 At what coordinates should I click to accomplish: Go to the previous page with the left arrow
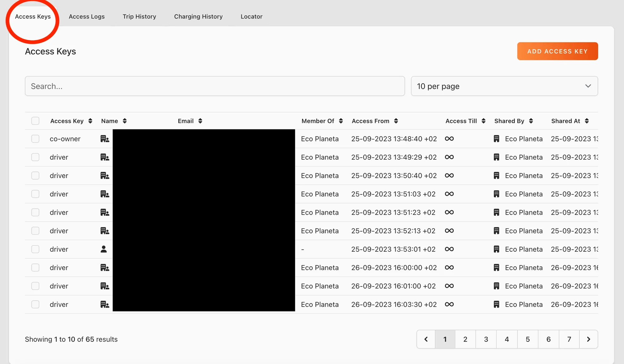tap(426, 339)
